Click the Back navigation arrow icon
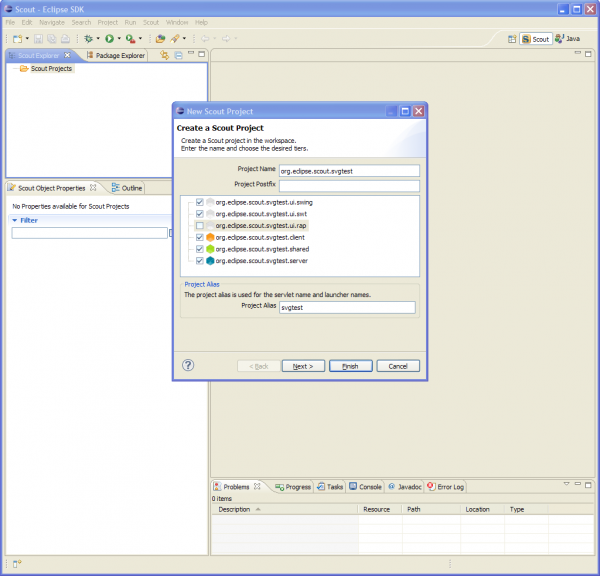Image resolution: width=600 pixels, height=576 pixels. point(205,39)
